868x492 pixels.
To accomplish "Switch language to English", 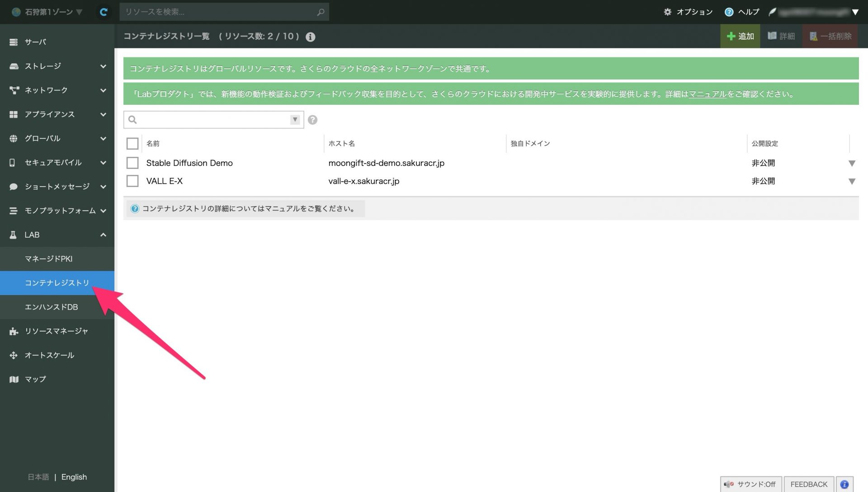I will click(x=74, y=477).
